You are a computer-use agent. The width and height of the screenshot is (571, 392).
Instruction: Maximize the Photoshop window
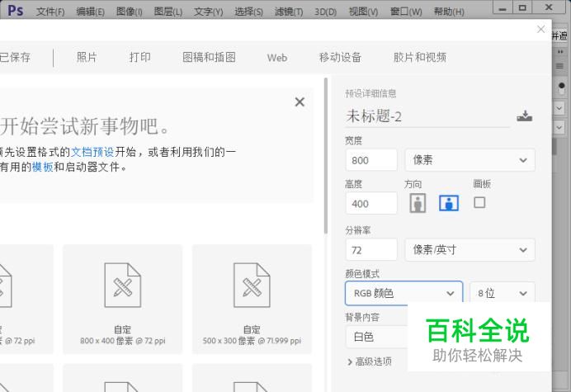(x=522, y=8)
